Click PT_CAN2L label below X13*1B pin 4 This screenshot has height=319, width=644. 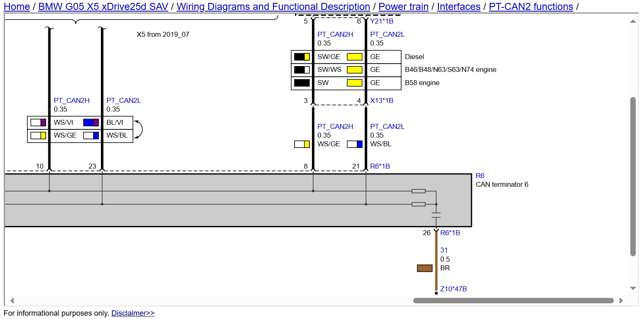(387, 126)
